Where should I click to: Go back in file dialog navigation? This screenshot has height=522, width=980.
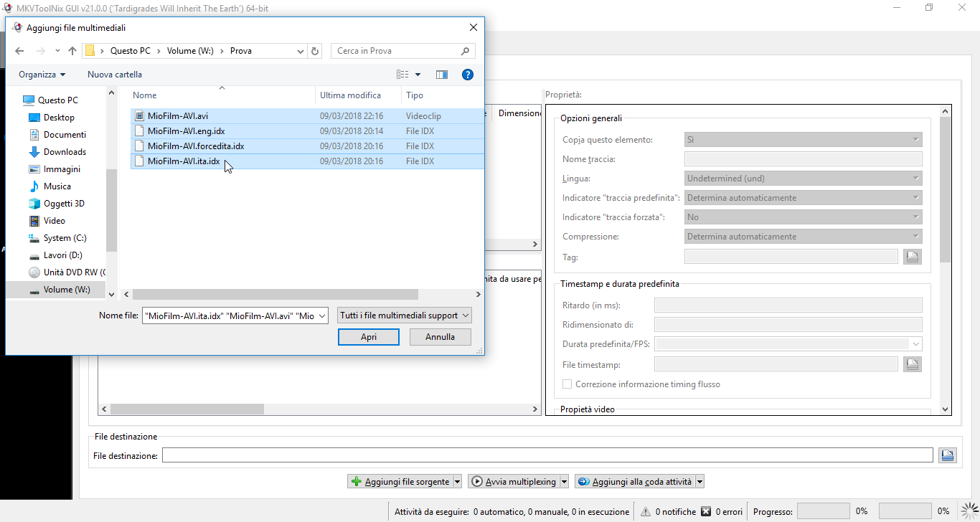(x=19, y=51)
